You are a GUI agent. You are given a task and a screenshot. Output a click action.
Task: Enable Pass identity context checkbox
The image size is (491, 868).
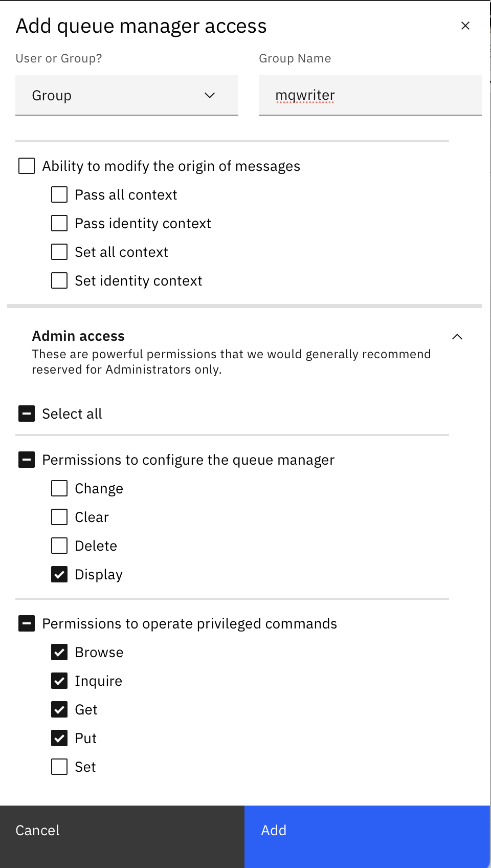pos(59,223)
